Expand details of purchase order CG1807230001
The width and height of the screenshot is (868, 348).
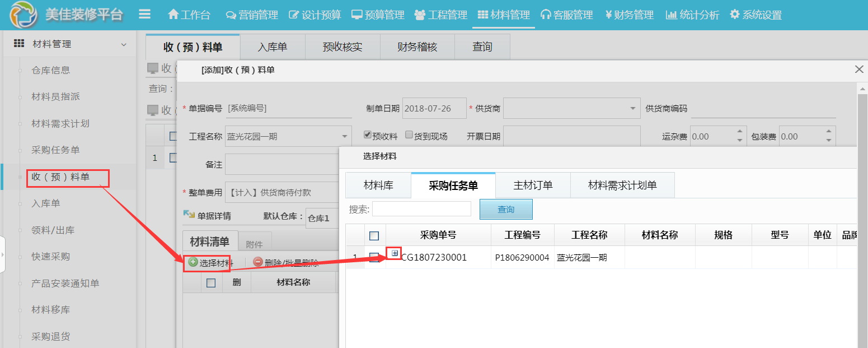(396, 253)
